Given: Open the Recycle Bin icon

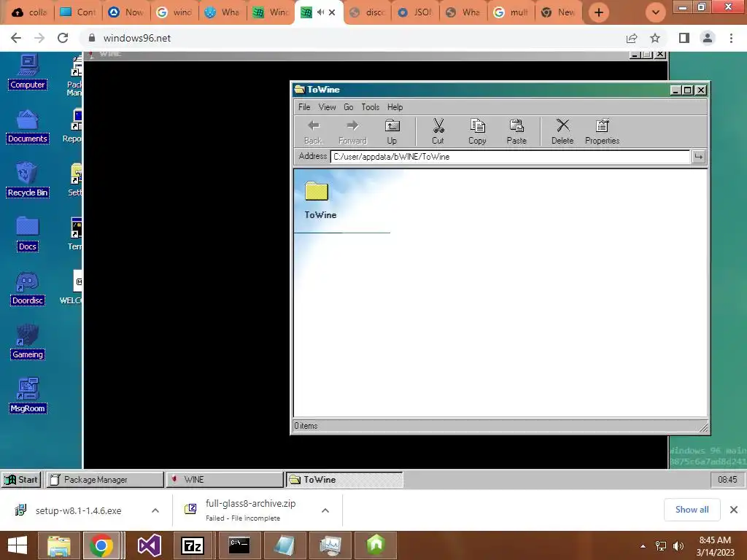Looking at the screenshot, I should click(28, 180).
